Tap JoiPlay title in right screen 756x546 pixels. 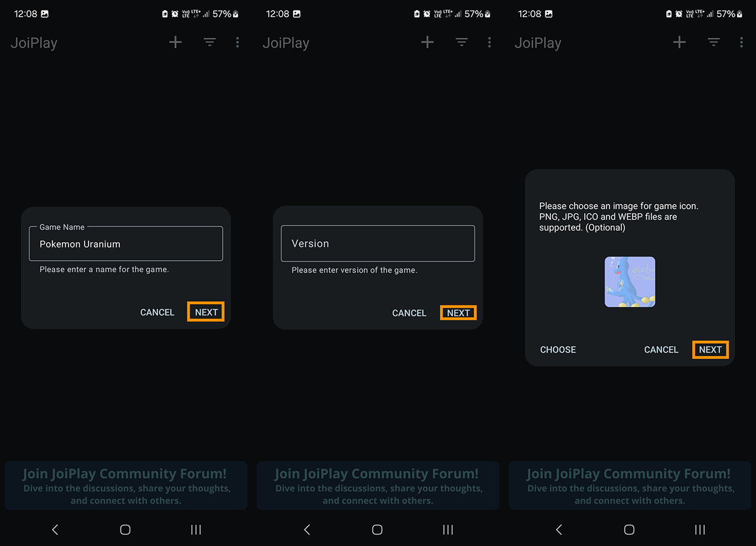[x=537, y=43]
